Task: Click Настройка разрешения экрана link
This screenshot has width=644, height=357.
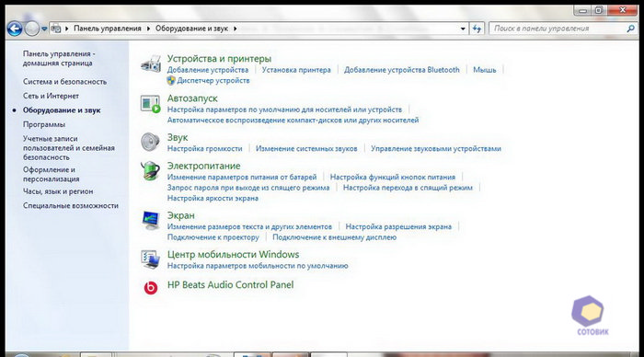Action: point(398,226)
